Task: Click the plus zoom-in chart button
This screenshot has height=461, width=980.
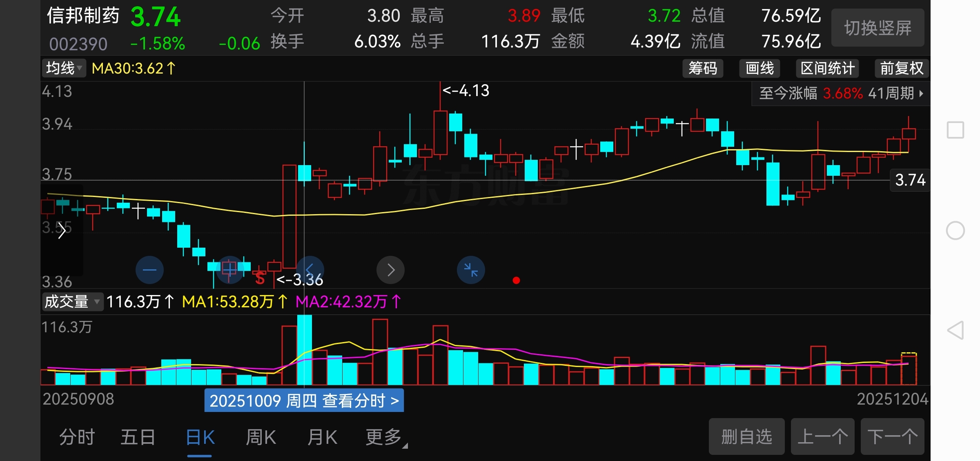Action: point(229,270)
